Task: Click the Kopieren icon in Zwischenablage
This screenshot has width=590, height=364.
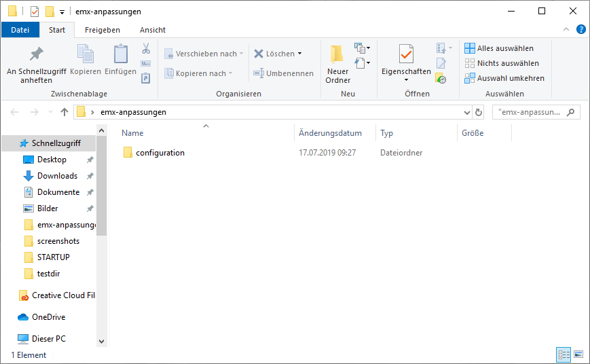Action: point(86,54)
